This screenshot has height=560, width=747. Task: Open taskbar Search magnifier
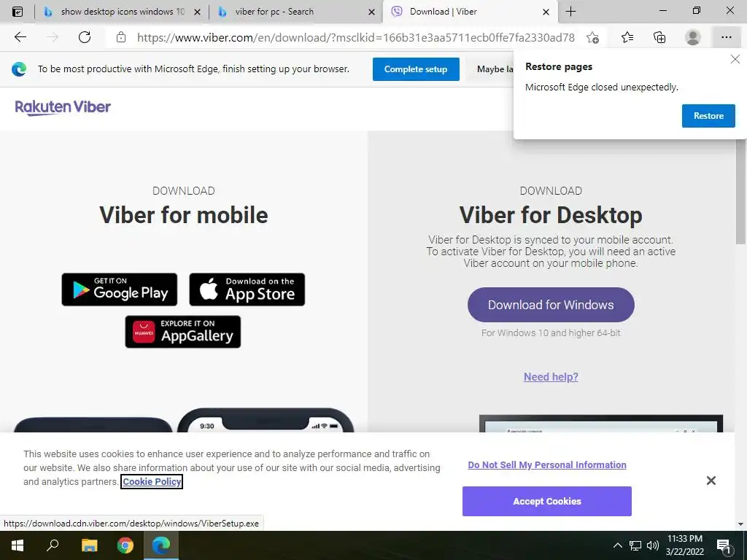(x=53, y=545)
